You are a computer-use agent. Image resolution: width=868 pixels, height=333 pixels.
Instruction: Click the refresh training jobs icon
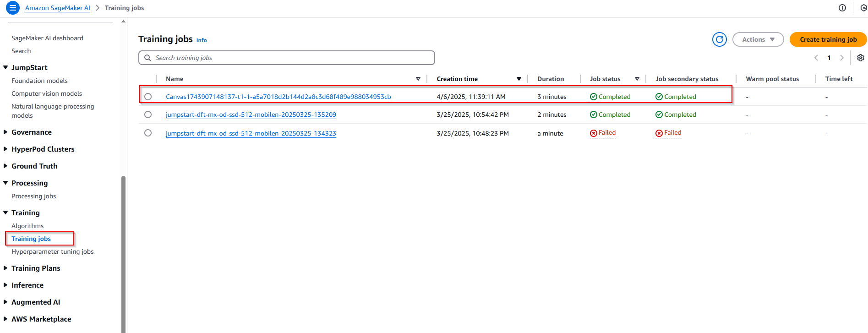719,39
